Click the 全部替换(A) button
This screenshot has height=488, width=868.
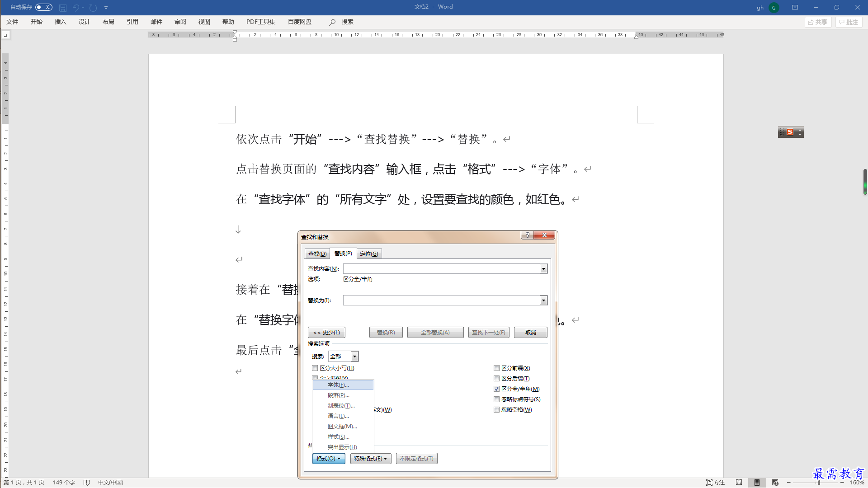(x=435, y=333)
